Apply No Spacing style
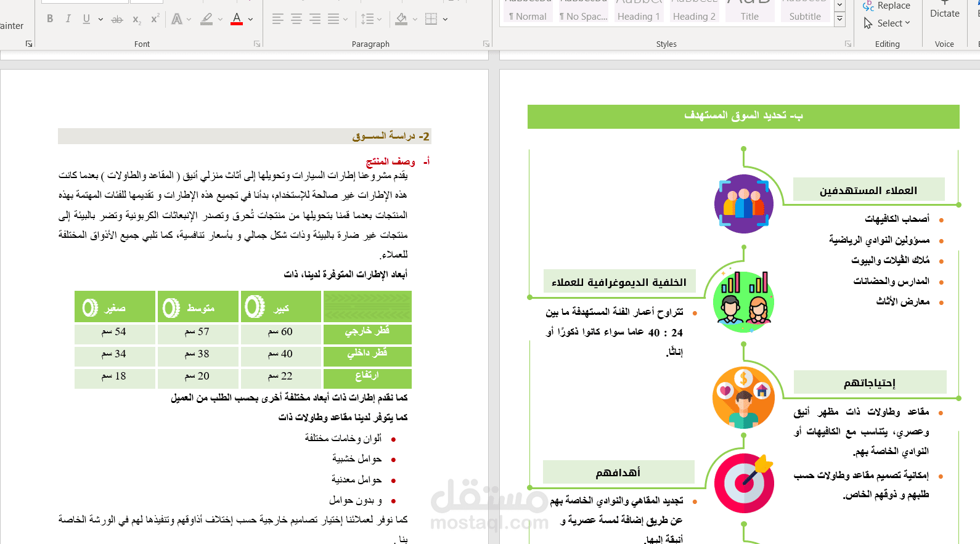980x544 pixels. coord(583,11)
